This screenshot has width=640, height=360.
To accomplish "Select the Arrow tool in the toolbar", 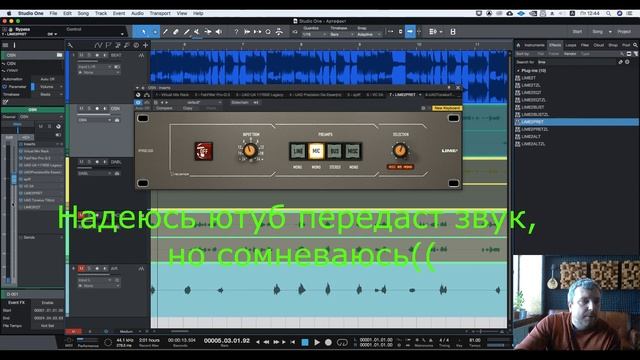I will click(144, 32).
